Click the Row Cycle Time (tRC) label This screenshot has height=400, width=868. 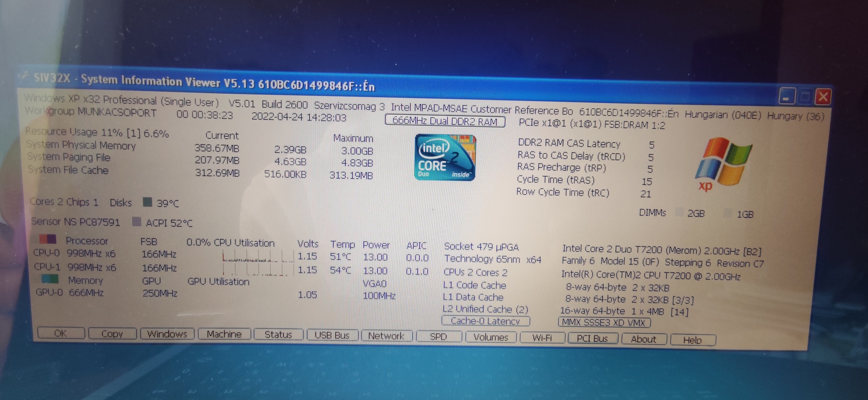point(563,192)
